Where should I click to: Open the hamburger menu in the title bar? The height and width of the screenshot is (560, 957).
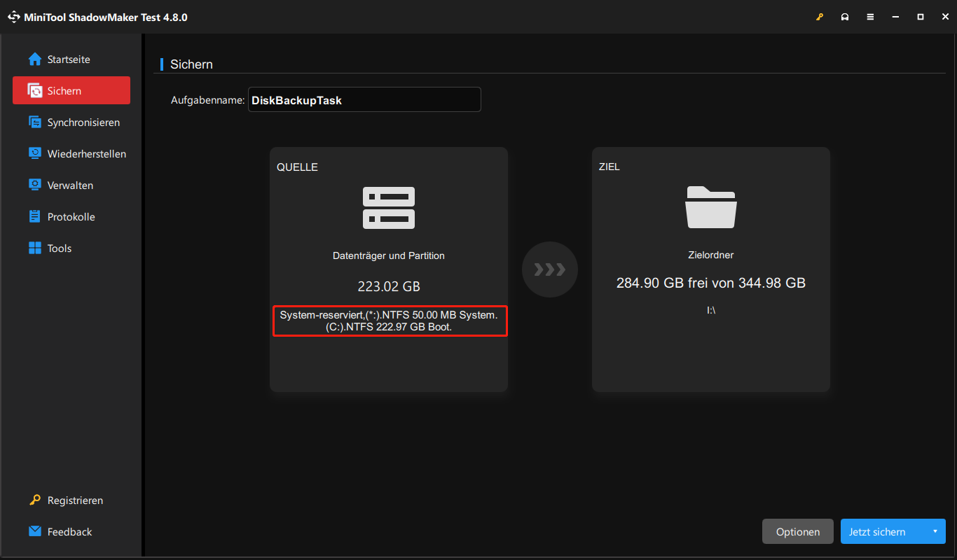point(869,16)
